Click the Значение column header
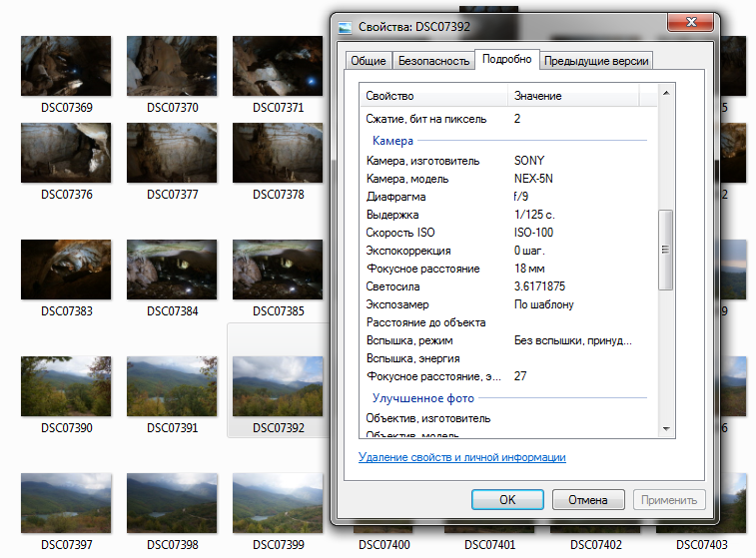756x558 pixels. pos(574,96)
